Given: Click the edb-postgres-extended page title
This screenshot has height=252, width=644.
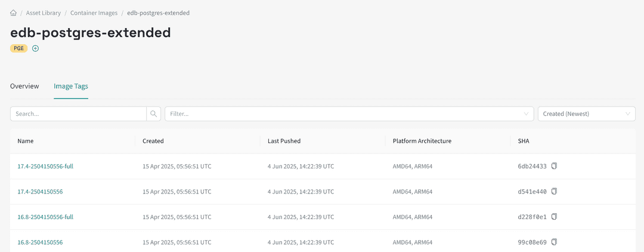Looking at the screenshot, I should 91,33.
